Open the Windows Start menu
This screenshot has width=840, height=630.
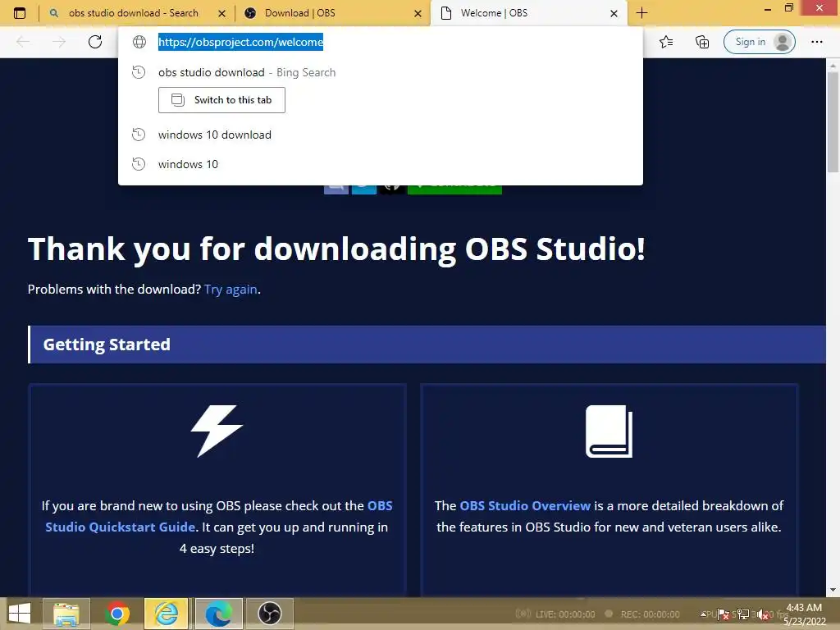pos(20,614)
